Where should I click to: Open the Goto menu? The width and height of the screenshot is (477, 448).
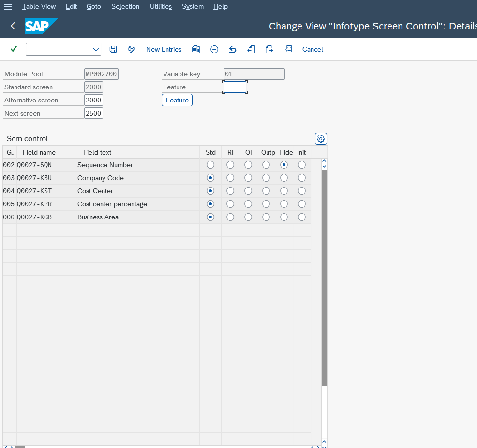click(94, 6)
